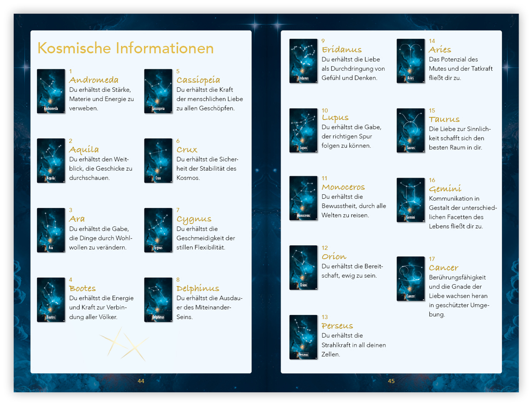Select the Orion card image
Screen dimensions: 532x406
pos(303,267)
